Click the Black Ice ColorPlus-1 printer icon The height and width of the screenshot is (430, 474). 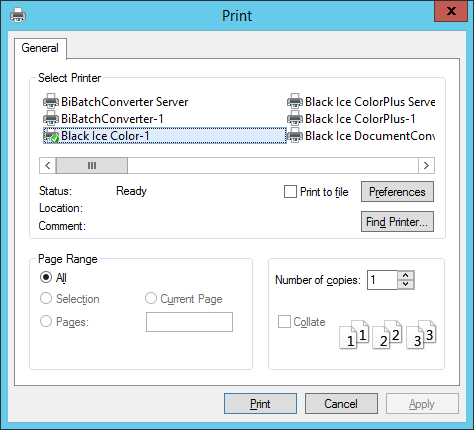(x=295, y=118)
